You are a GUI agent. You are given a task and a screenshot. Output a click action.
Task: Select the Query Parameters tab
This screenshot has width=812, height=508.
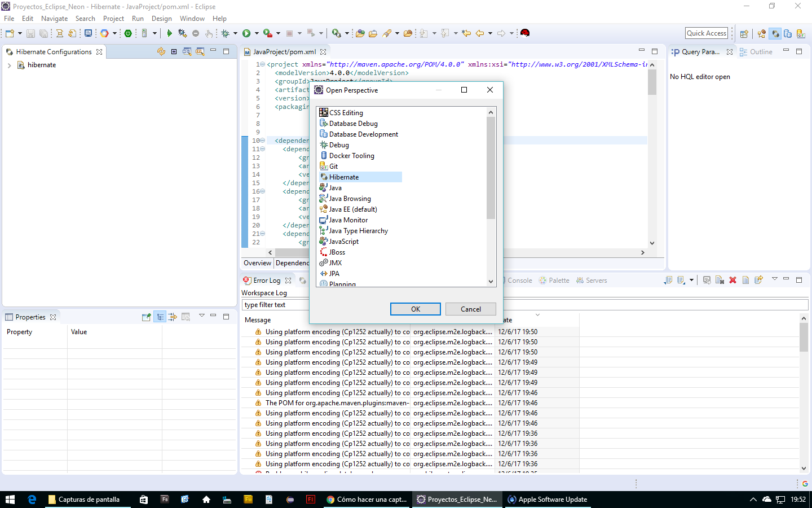(x=700, y=52)
